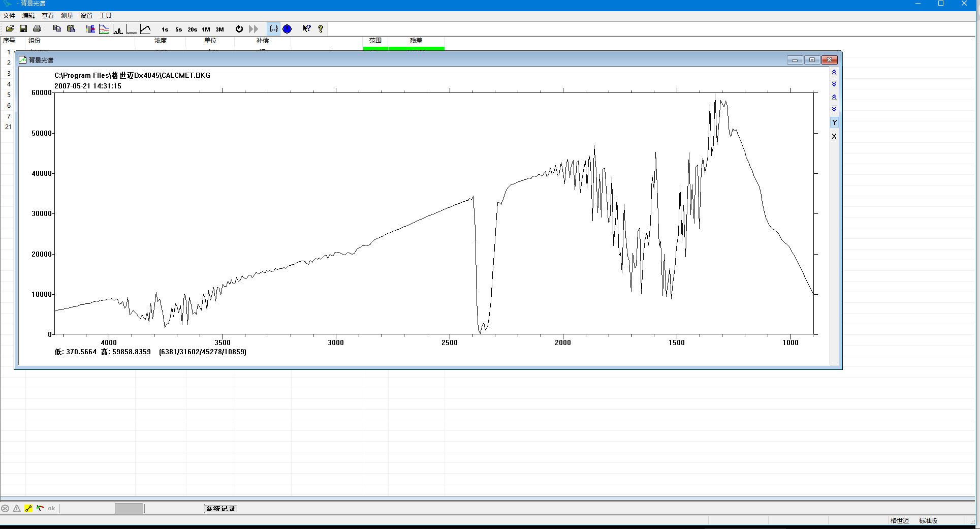Screen dimensions: 980x529
Task: Minimize the 背景光谱 spectrum window
Action: point(795,60)
